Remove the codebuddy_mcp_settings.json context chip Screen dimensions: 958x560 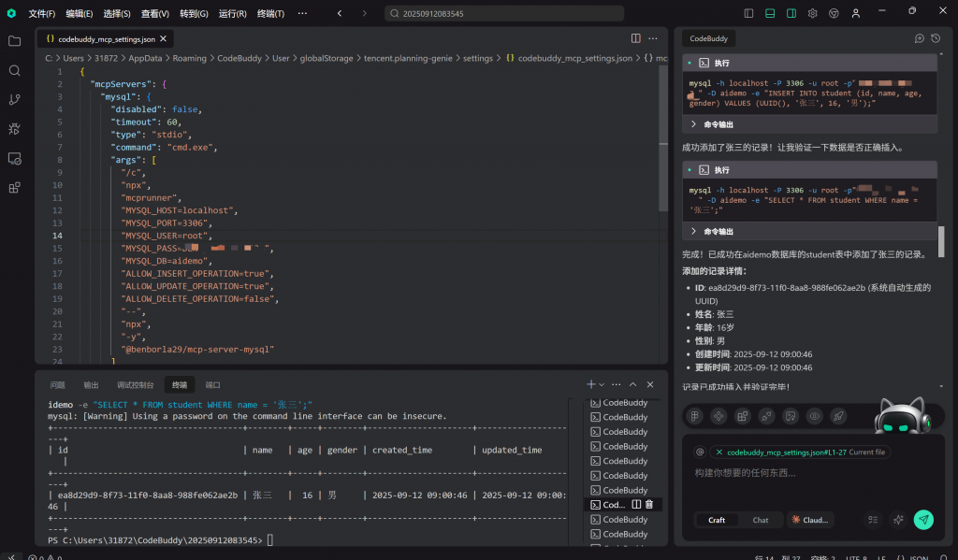click(x=718, y=452)
